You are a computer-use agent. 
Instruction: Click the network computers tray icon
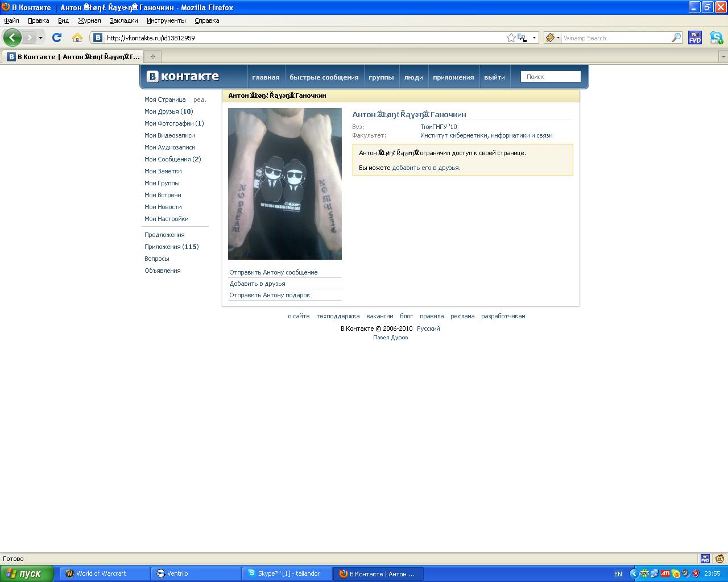(655, 573)
